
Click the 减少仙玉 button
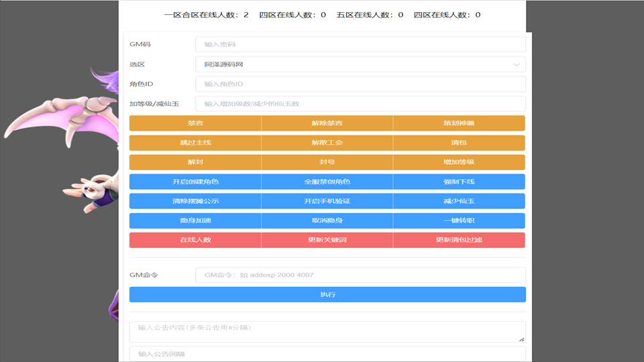pyautogui.click(x=459, y=201)
